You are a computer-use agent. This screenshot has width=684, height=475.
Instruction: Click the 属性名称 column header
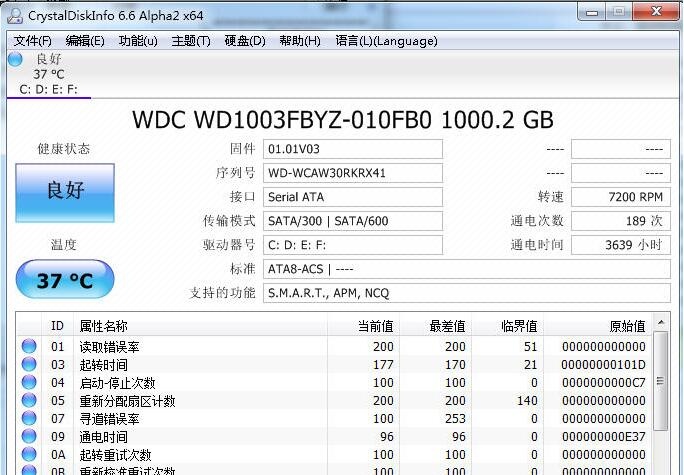200,326
